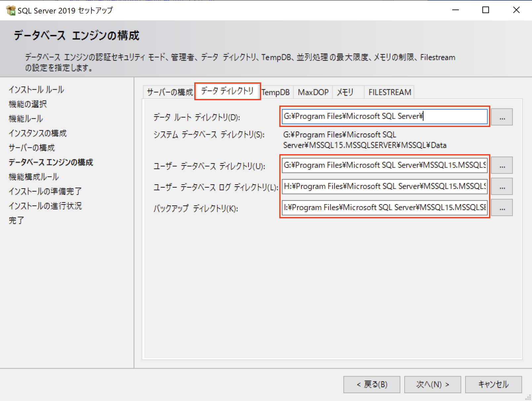
Task: Browse for the ユーザー データベース ログ ディレクトリ
Action: pos(502,186)
